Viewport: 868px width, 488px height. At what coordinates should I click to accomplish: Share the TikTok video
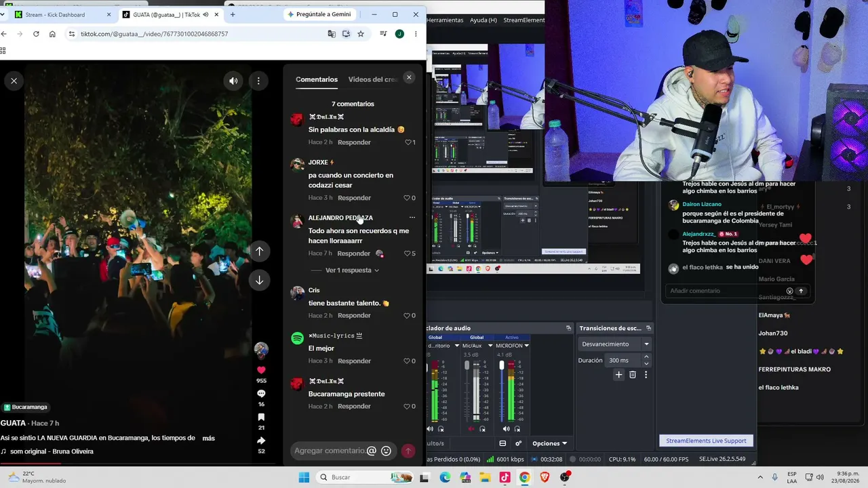(x=261, y=441)
